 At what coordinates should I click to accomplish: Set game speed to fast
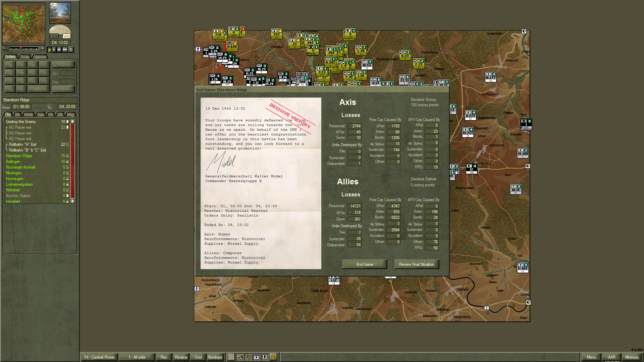[x=59, y=50]
